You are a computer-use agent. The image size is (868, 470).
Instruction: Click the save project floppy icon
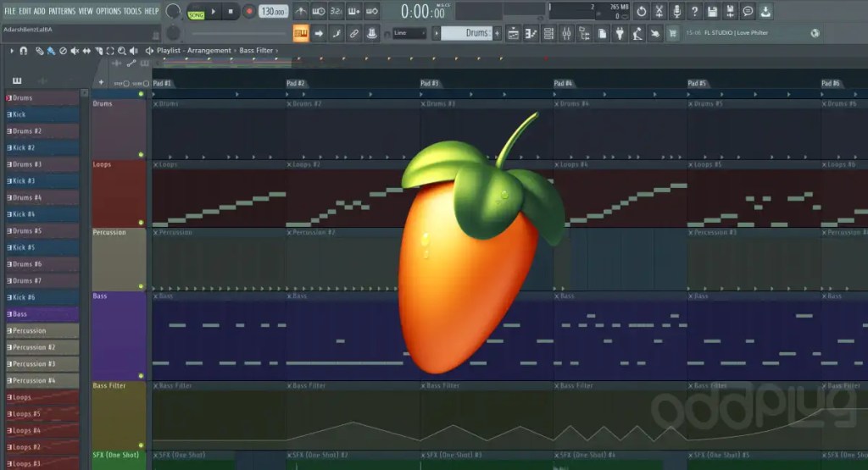[712, 11]
